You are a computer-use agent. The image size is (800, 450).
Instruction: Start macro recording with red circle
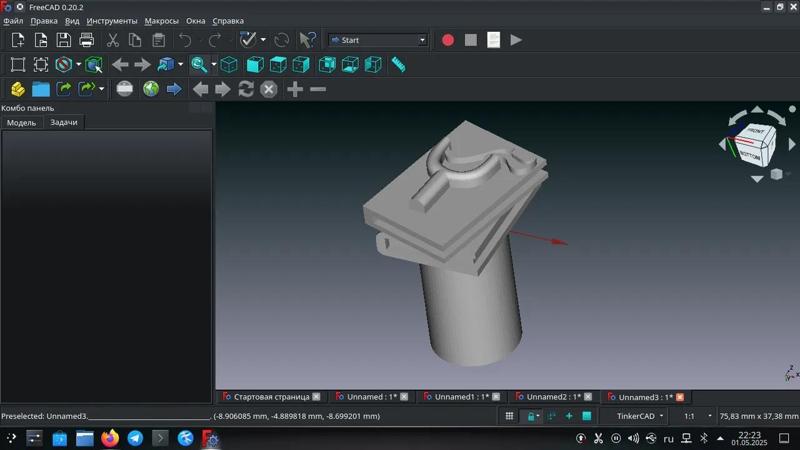coord(448,40)
